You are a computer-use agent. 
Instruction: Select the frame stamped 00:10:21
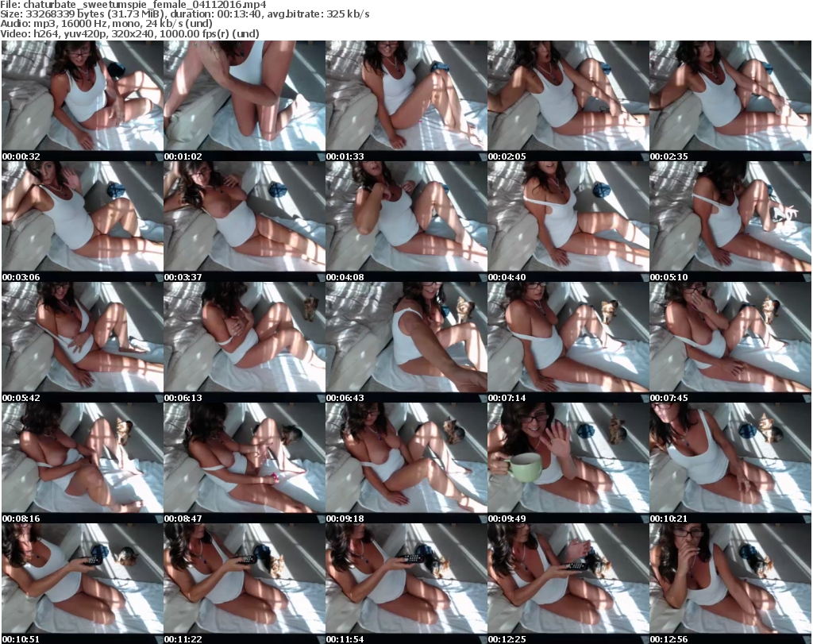click(730, 463)
